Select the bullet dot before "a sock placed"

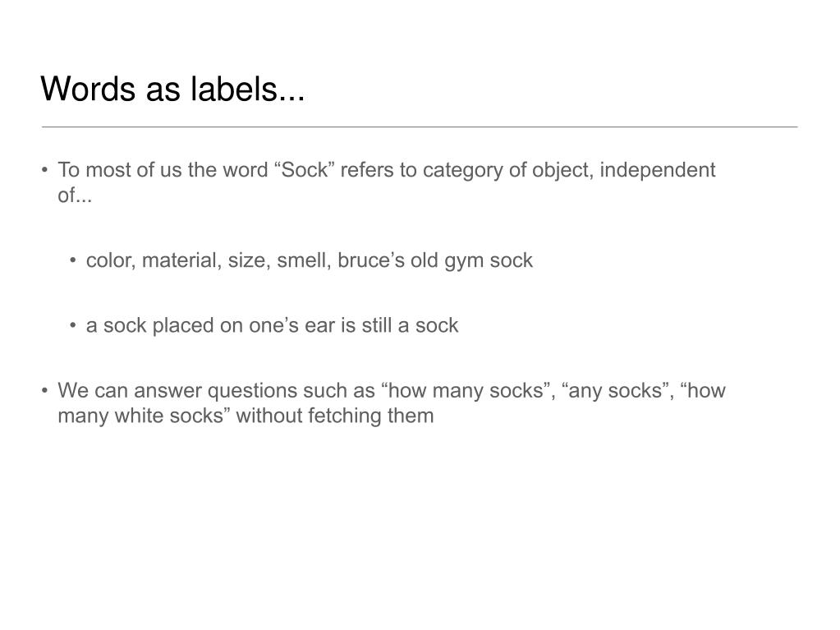tap(73, 325)
